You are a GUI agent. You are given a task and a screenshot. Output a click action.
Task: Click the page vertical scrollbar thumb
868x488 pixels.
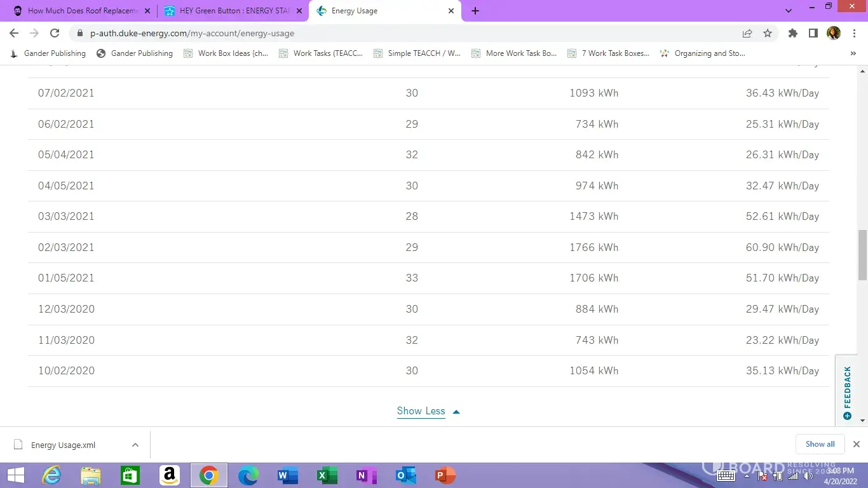coord(862,255)
